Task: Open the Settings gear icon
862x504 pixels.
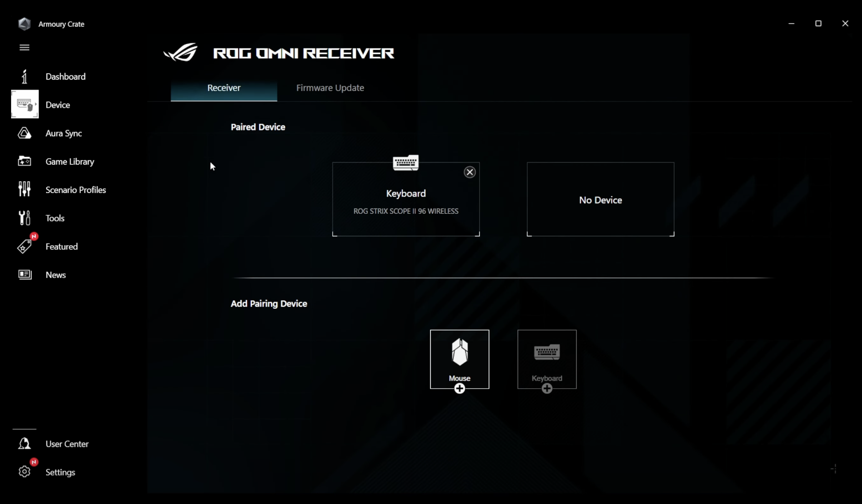Action: coord(24,472)
